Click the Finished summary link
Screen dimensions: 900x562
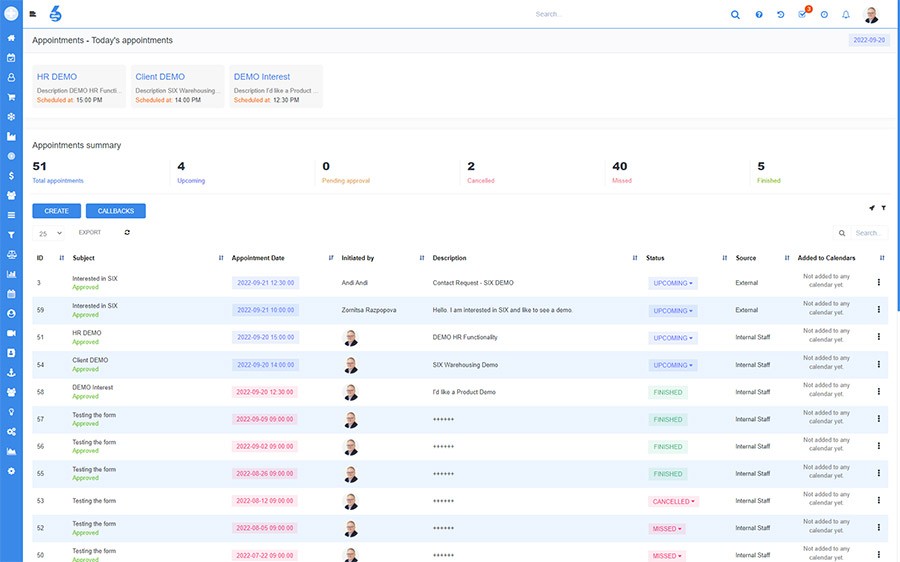(x=769, y=181)
